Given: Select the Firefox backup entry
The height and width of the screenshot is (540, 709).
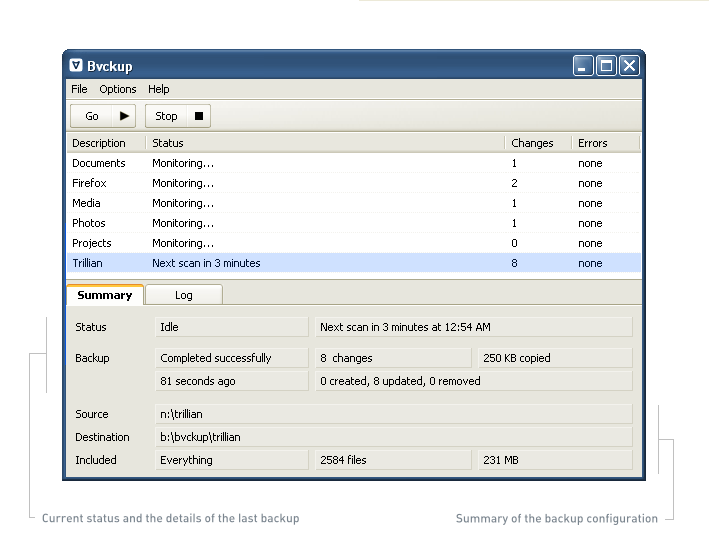Looking at the screenshot, I should click(89, 183).
